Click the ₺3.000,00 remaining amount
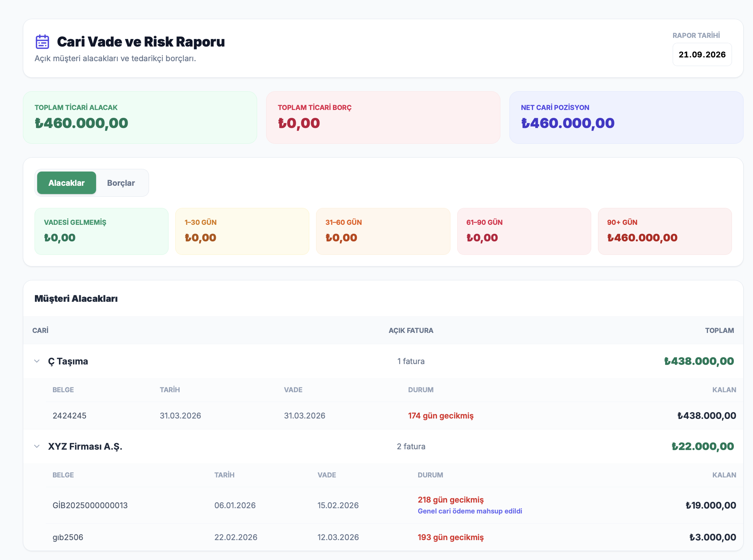Image resolution: width=753 pixels, height=560 pixels. [712, 537]
